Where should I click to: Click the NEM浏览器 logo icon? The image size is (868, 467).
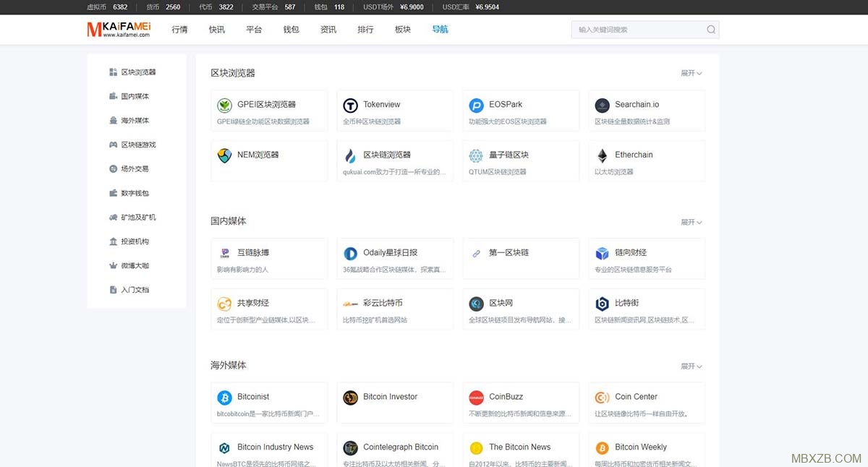225,156
